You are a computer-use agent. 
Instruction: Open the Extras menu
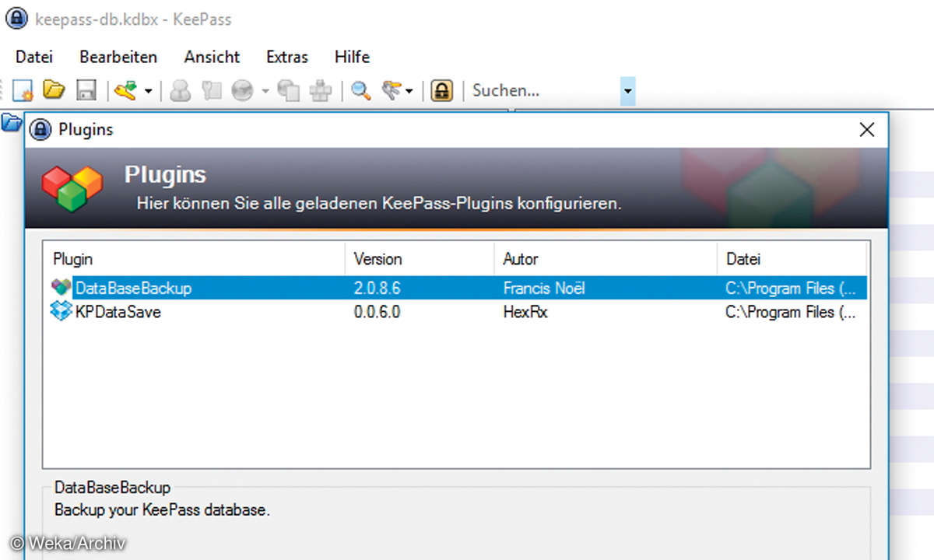click(287, 57)
